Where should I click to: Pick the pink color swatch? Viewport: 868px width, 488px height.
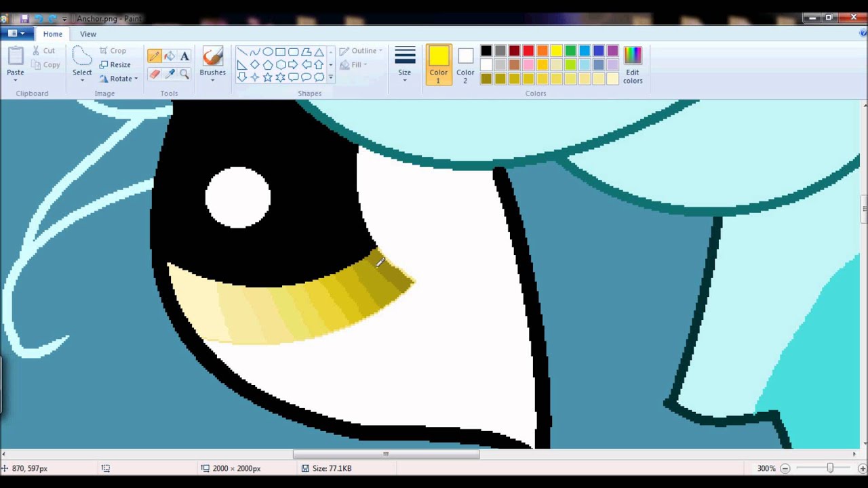[x=528, y=65]
